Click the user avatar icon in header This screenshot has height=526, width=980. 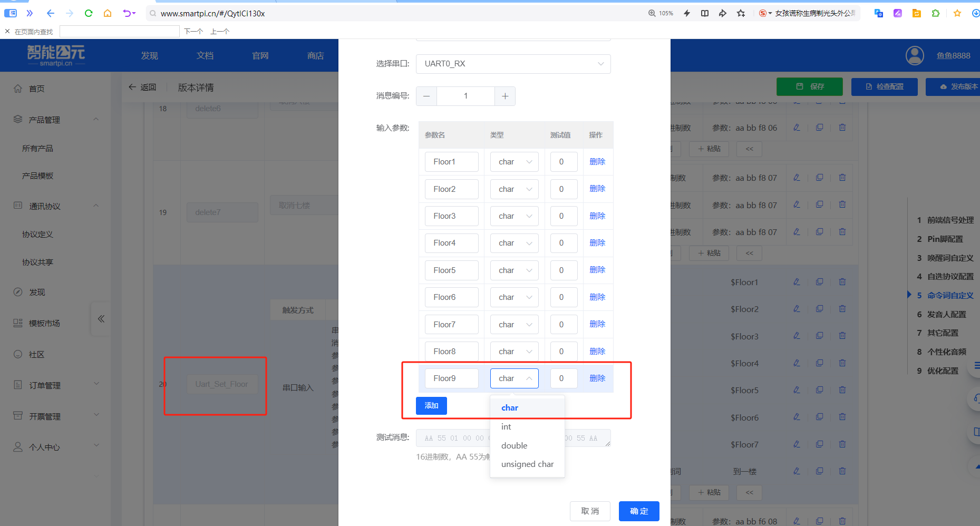[x=914, y=55]
